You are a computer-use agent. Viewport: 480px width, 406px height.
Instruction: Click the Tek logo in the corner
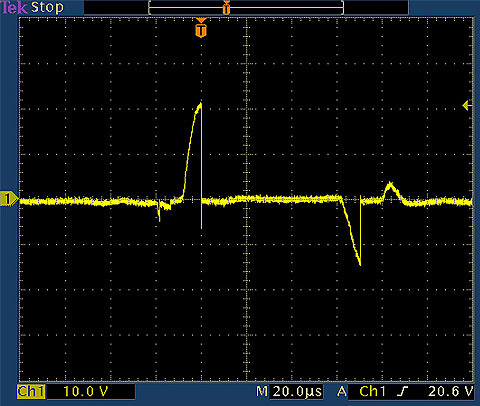pyautogui.click(x=14, y=7)
